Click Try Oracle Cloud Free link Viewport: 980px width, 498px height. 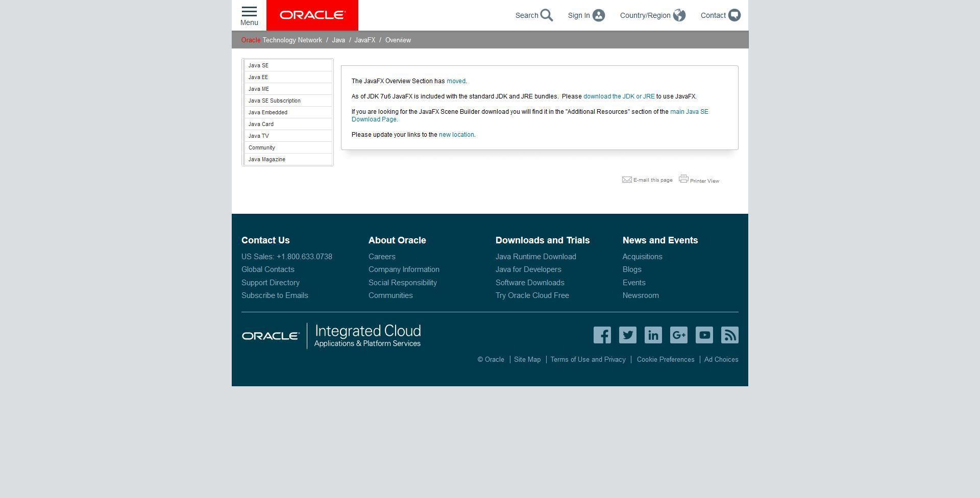tap(532, 295)
